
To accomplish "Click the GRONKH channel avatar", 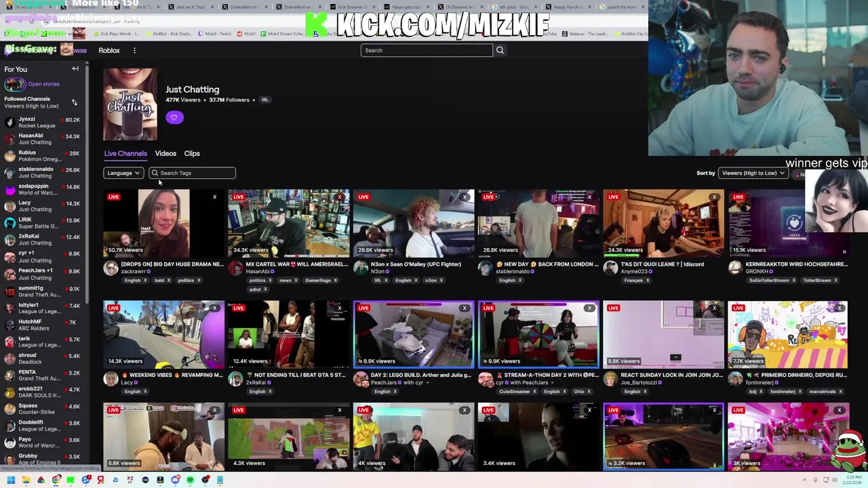I will [734, 268].
